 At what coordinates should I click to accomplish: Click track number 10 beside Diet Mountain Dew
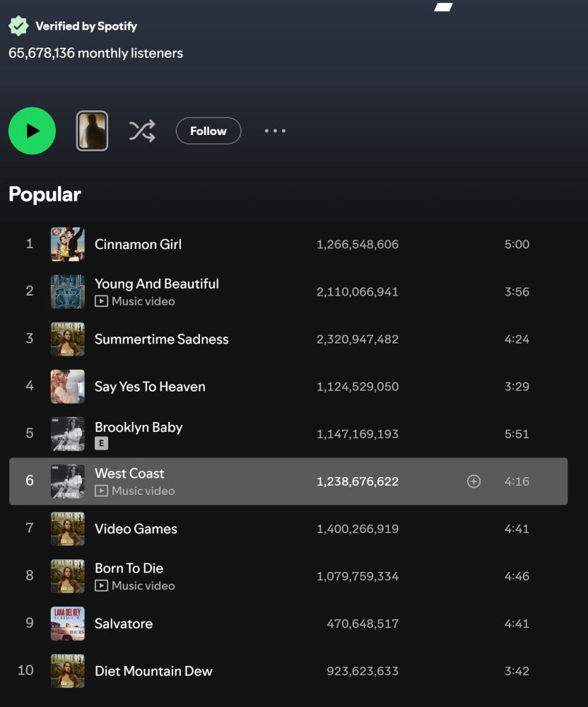(x=25, y=670)
